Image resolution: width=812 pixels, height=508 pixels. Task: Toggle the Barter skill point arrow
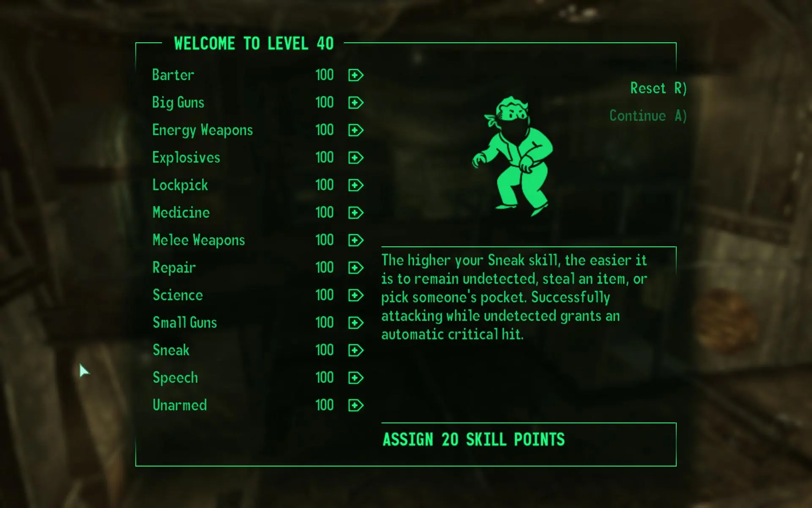(355, 75)
